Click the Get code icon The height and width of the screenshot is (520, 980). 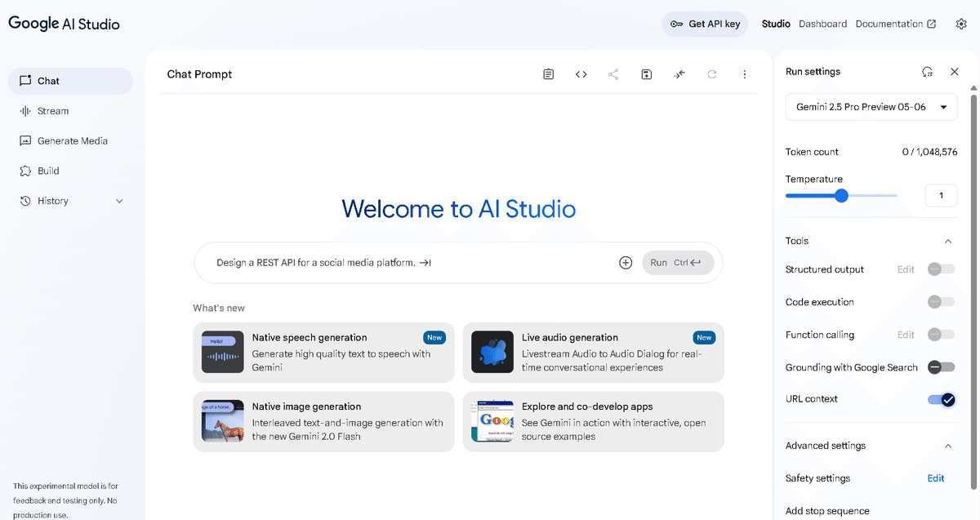(581, 73)
